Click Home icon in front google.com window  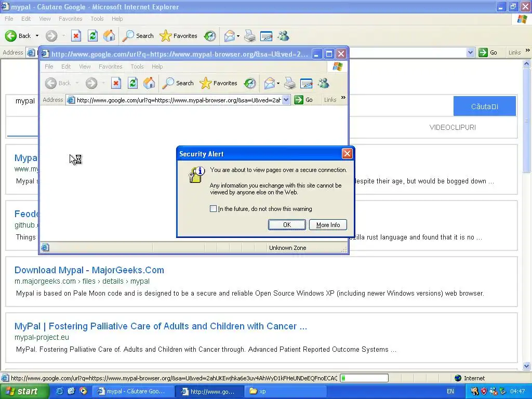click(149, 83)
